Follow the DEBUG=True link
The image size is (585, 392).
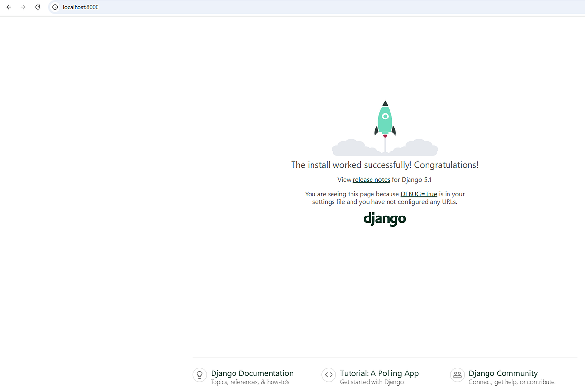tap(419, 194)
